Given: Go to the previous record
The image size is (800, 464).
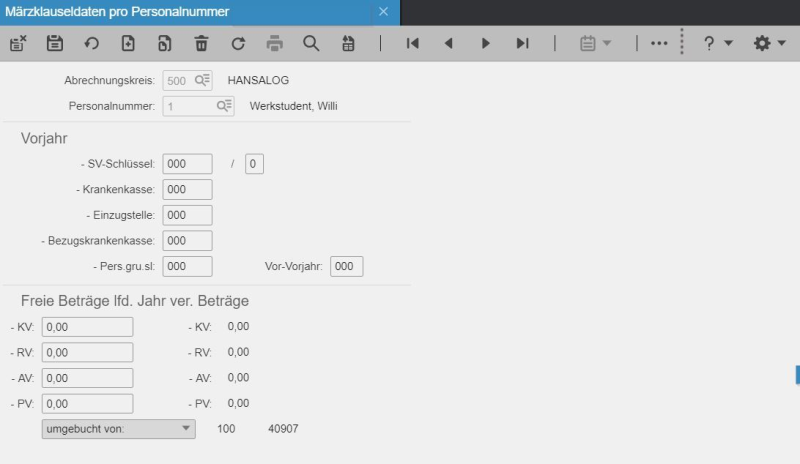Looking at the screenshot, I should tap(448, 43).
